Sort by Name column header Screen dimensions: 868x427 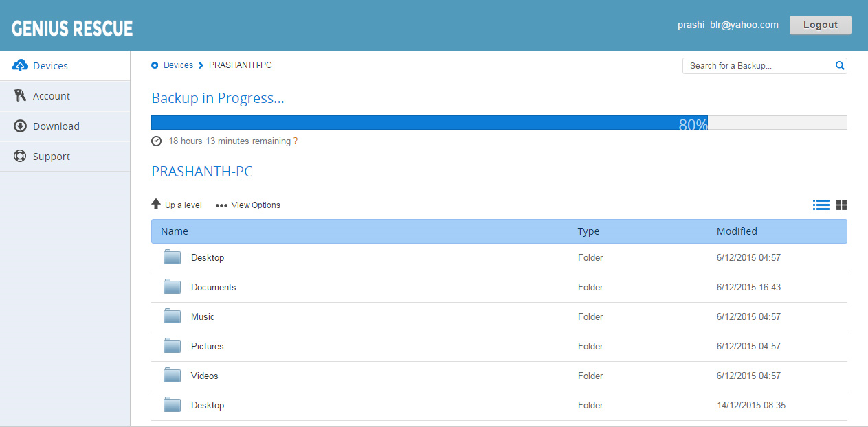(175, 231)
